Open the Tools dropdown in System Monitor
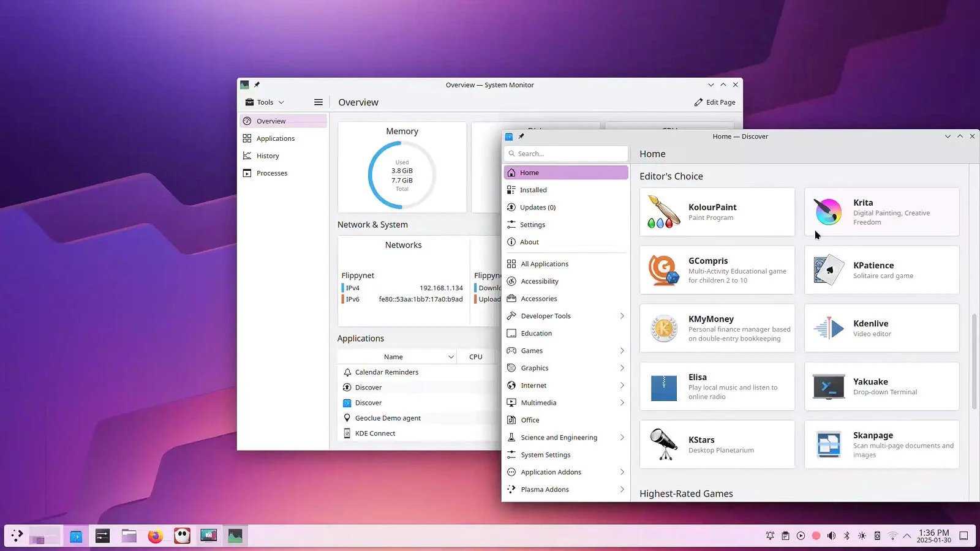 click(x=265, y=102)
